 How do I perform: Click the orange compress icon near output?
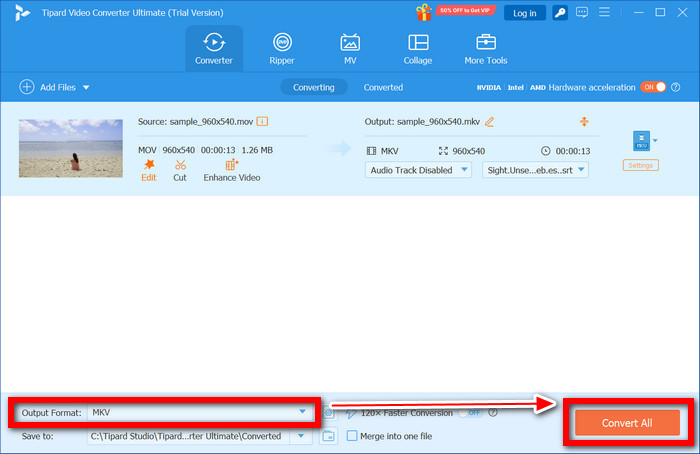pos(584,121)
